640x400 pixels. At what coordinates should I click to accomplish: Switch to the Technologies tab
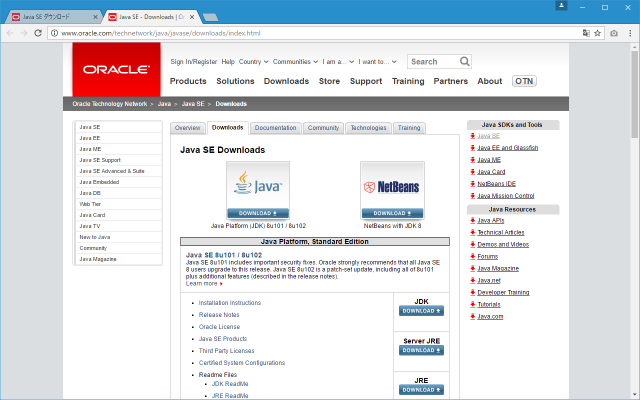pyautogui.click(x=368, y=128)
